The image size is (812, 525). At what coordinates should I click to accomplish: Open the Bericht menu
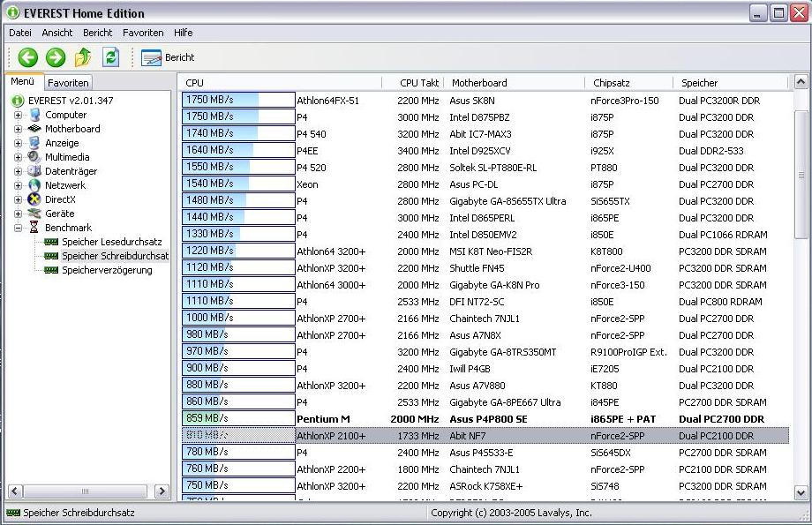tap(97, 33)
